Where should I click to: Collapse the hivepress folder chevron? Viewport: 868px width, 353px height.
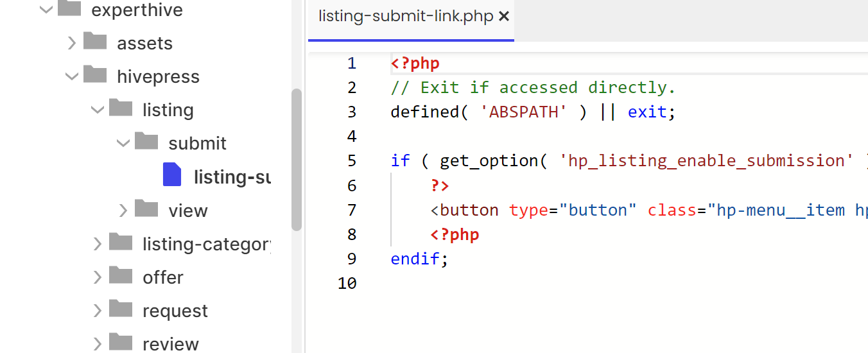pyautogui.click(x=71, y=76)
